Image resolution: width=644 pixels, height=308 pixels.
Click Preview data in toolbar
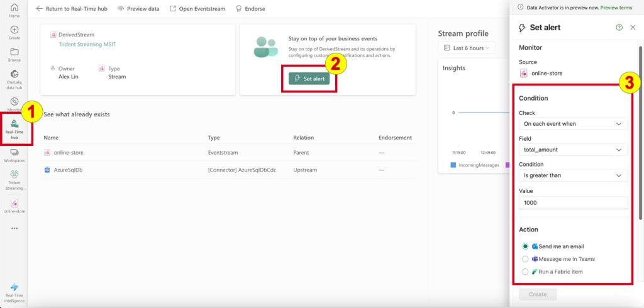[x=138, y=9]
